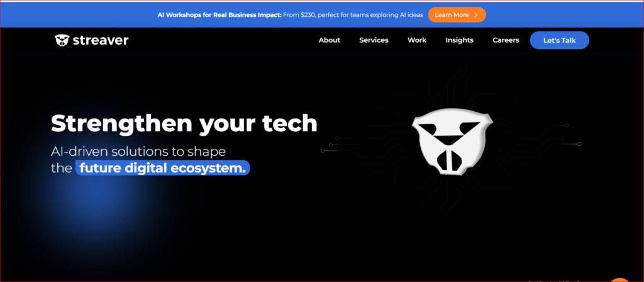Image resolution: width=644 pixels, height=282 pixels.
Task: Click the AI Workshops banner text
Action: [x=291, y=14]
